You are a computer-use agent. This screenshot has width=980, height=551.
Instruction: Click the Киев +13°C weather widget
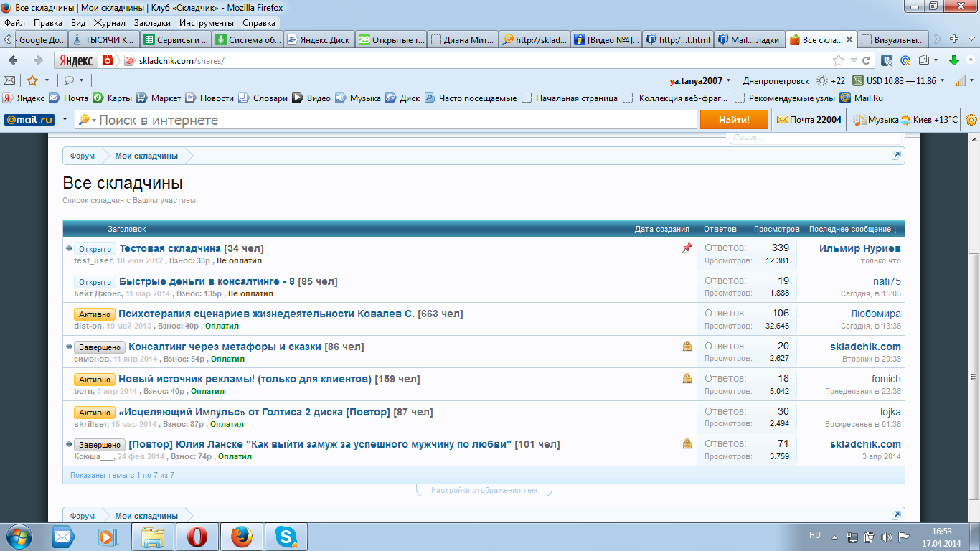[930, 120]
